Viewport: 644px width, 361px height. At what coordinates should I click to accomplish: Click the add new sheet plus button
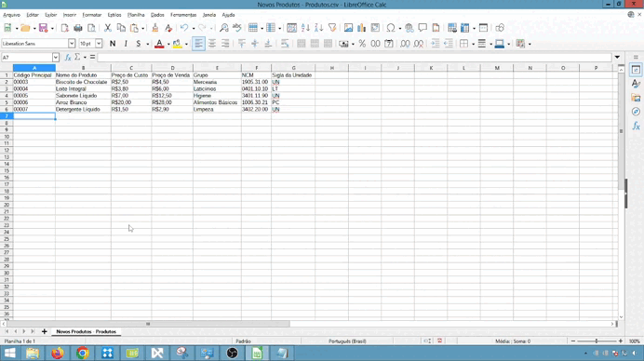(45, 331)
